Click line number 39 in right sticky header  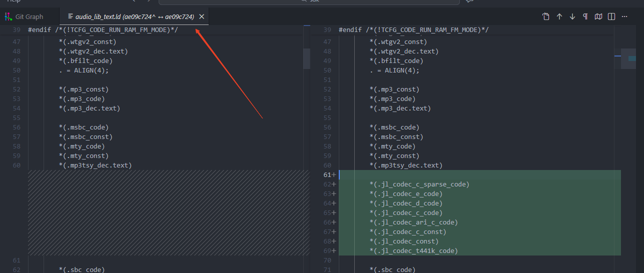click(327, 30)
